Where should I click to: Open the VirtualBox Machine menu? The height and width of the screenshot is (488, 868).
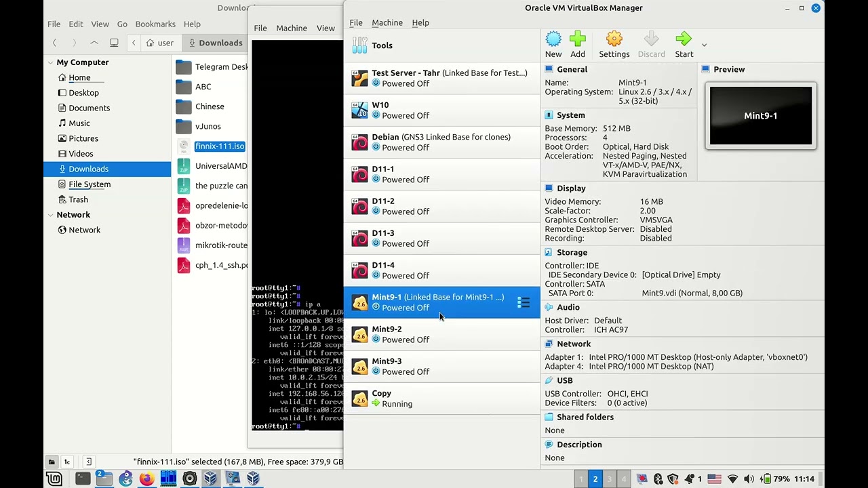click(387, 22)
